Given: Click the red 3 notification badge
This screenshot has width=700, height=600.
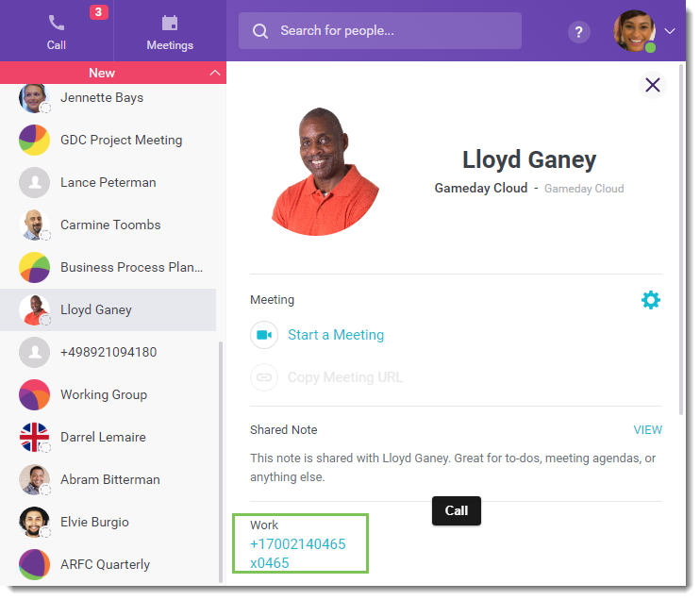Looking at the screenshot, I should point(99,12).
